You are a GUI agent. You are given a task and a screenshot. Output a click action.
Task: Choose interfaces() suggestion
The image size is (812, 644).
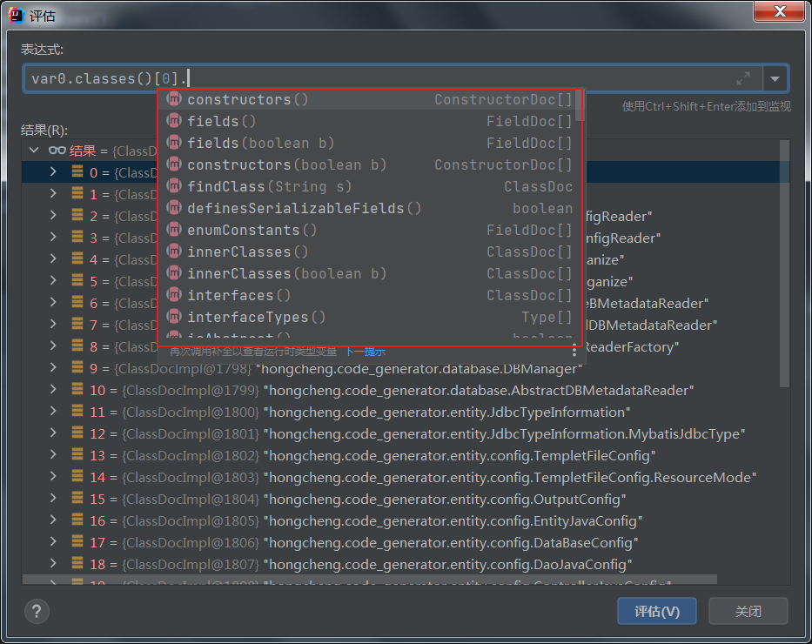370,295
